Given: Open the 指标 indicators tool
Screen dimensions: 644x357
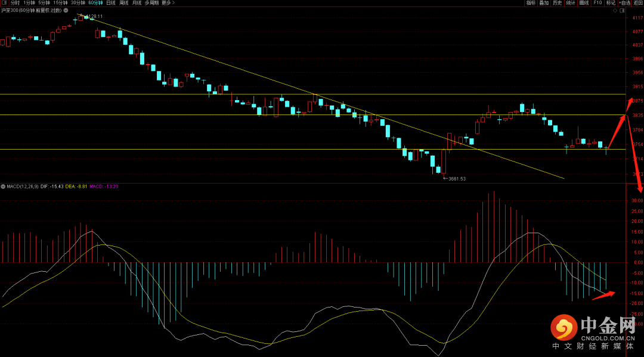Looking at the screenshot, I should (x=531, y=3).
